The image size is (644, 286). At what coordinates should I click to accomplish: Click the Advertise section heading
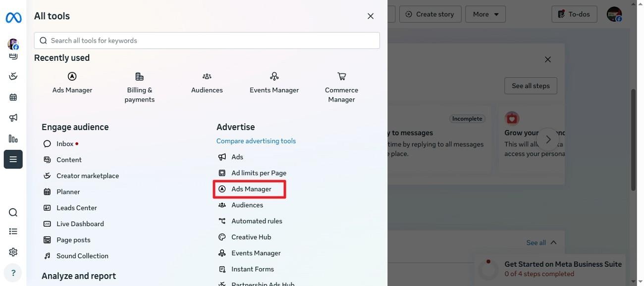pyautogui.click(x=236, y=127)
